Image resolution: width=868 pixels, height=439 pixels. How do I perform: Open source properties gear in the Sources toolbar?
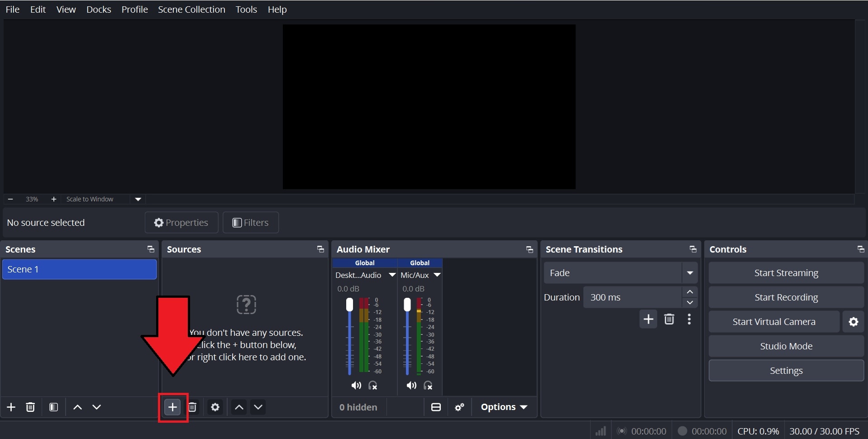pos(215,407)
